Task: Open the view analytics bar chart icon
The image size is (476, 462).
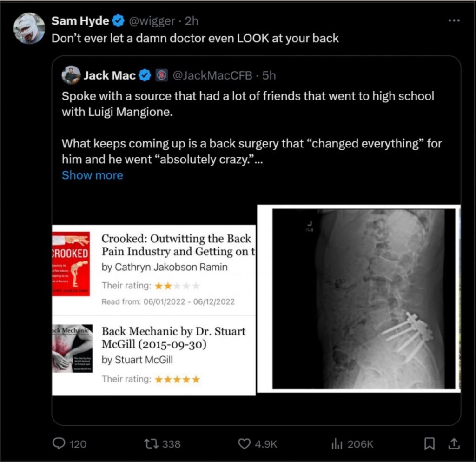Action: click(x=337, y=443)
